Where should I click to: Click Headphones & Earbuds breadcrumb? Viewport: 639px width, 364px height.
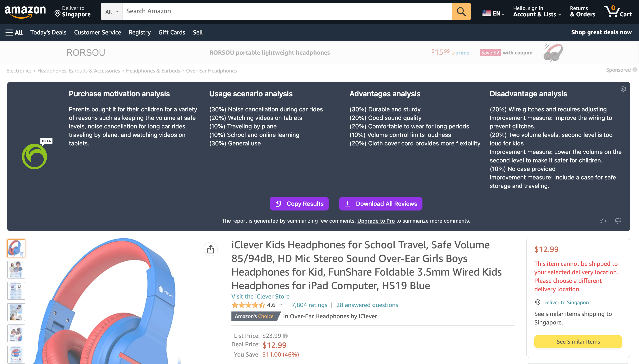[153, 71]
